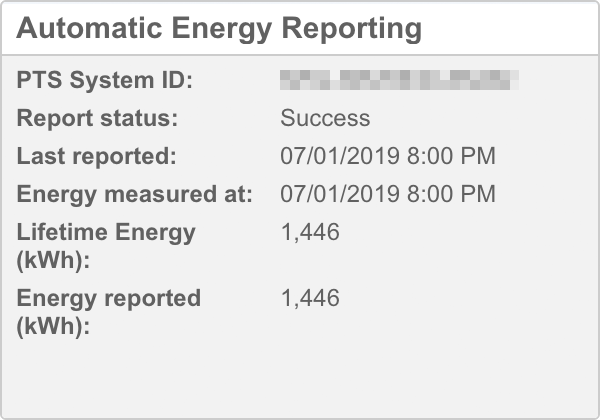
Task: Select the blurred PTS System ID value
Action: click(400, 80)
